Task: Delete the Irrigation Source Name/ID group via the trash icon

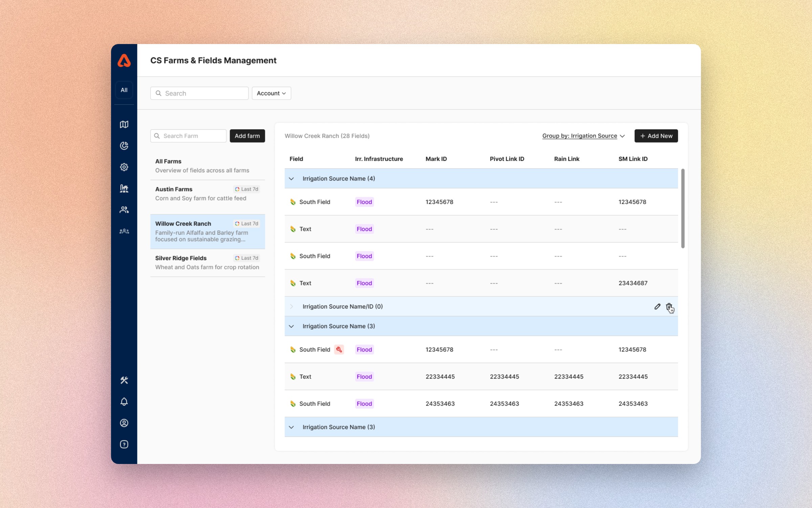Action: pyautogui.click(x=669, y=306)
